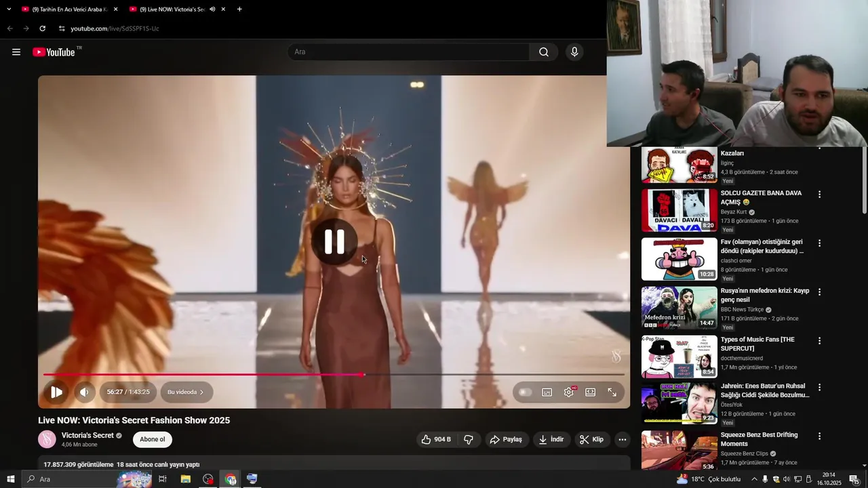Open options for 'Types of Music Fans'
The height and width of the screenshot is (488, 868).
[x=819, y=341]
